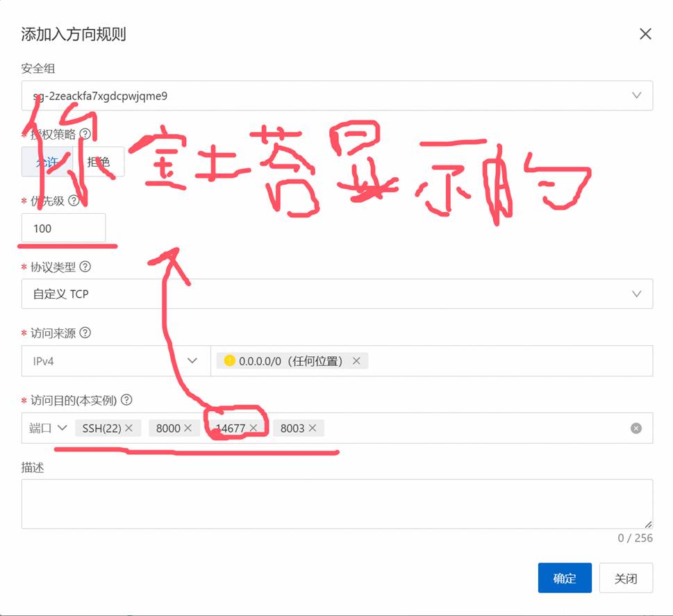Open the 端口 type dropdown
The image size is (673, 616).
[47, 428]
